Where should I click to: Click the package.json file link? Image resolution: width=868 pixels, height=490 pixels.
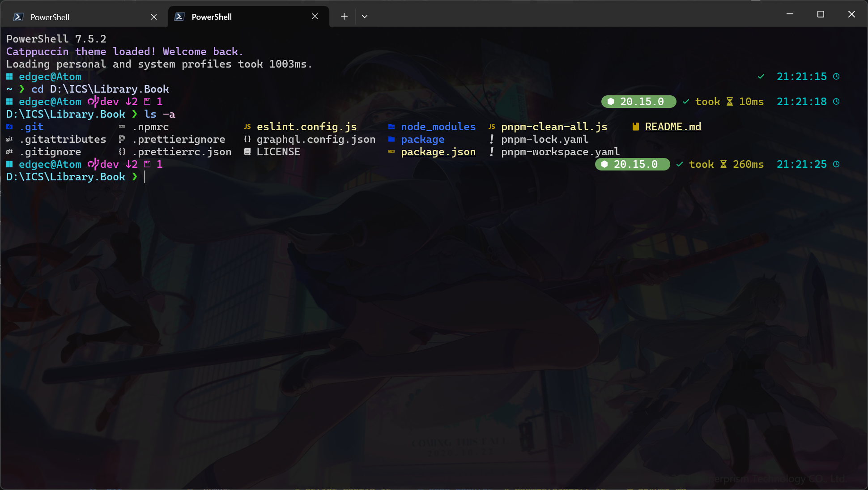click(x=438, y=152)
